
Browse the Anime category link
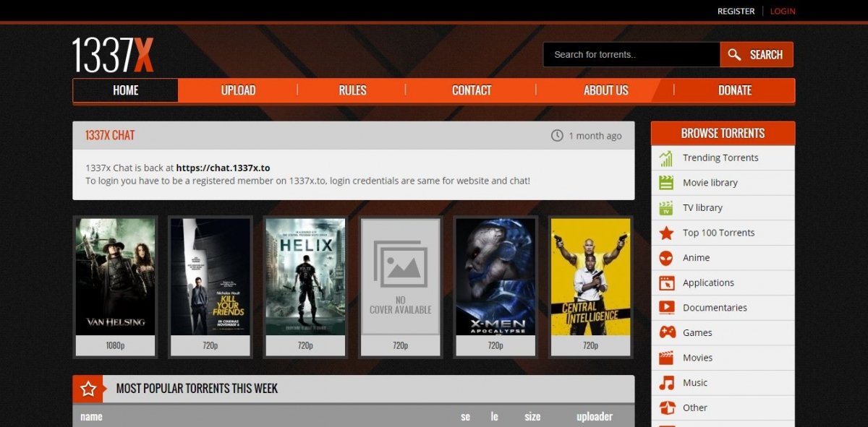(x=696, y=258)
